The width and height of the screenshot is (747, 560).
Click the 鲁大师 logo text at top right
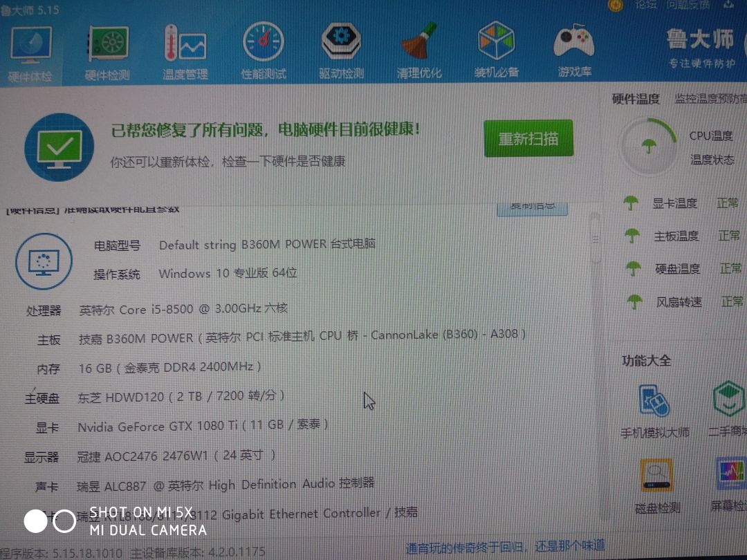[x=700, y=39]
